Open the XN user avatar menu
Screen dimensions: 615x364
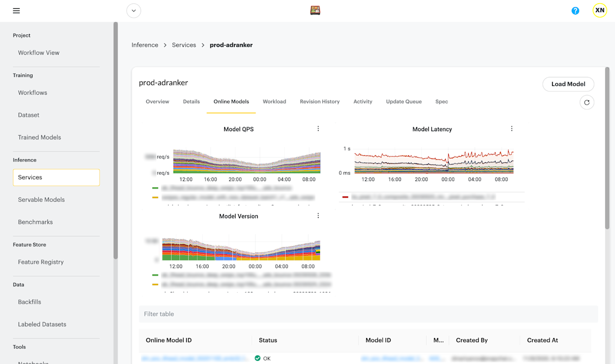pyautogui.click(x=600, y=10)
